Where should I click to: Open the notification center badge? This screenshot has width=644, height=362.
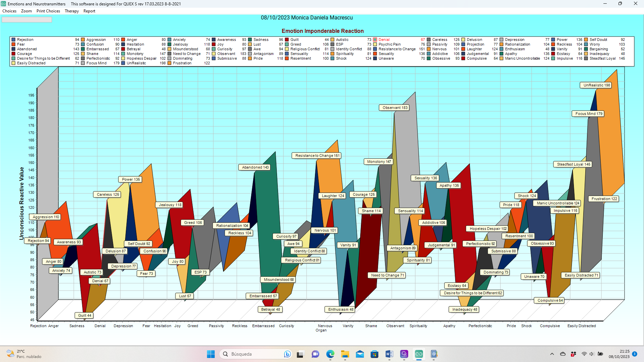tap(635, 354)
